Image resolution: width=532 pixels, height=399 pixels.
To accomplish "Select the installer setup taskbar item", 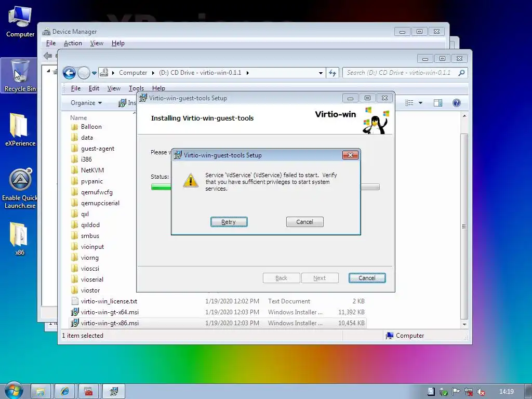I will coord(114,391).
